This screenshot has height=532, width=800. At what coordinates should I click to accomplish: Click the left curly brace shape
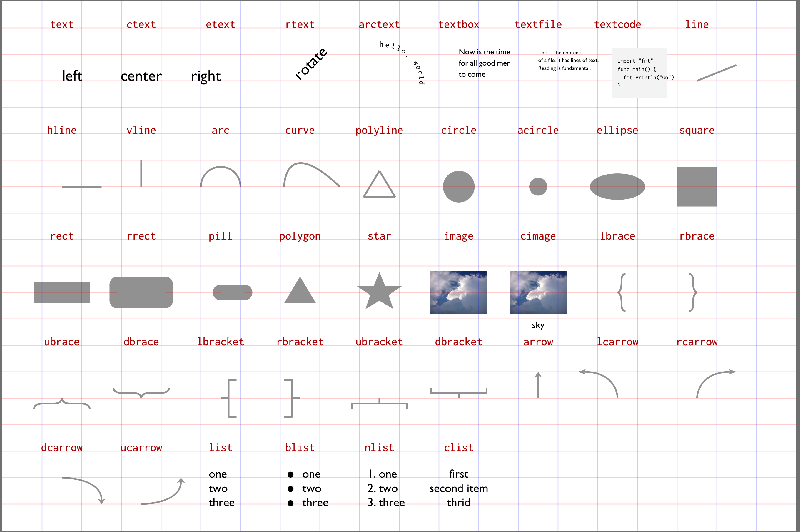622,292
